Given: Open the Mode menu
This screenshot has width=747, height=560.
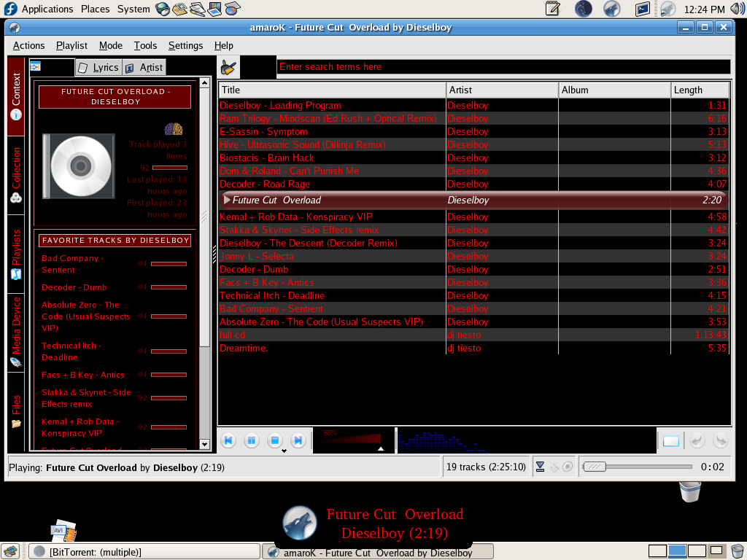Looking at the screenshot, I should coord(111,46).
